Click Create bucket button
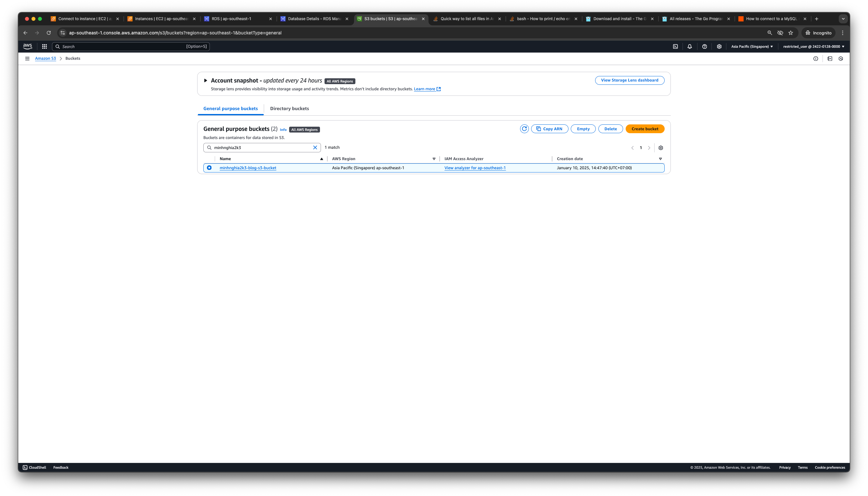868x496 pixels. tap(645, 129)
